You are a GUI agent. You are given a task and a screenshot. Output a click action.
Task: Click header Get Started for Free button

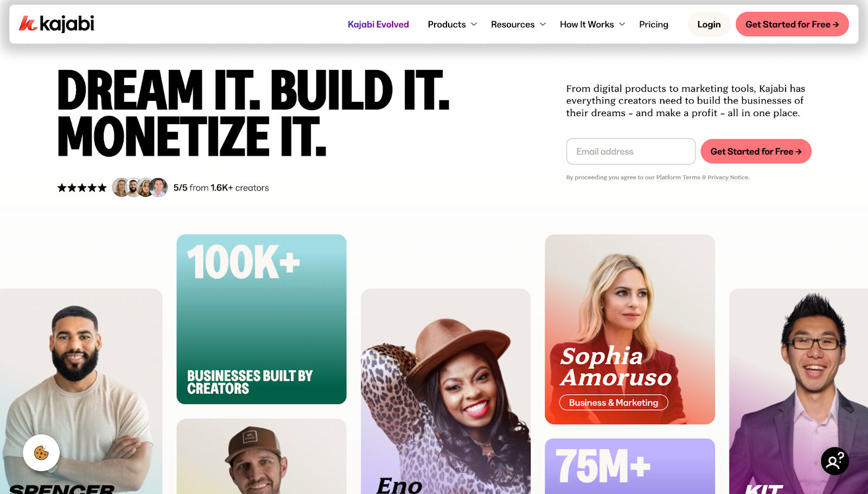coord(792,24)
